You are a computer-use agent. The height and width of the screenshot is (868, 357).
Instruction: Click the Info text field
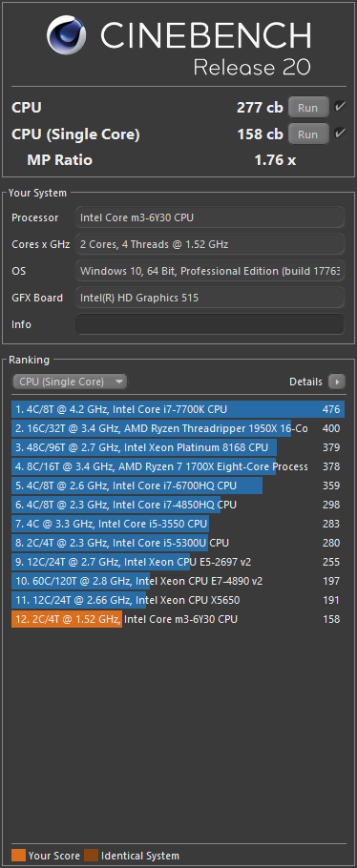pos(210,324)
